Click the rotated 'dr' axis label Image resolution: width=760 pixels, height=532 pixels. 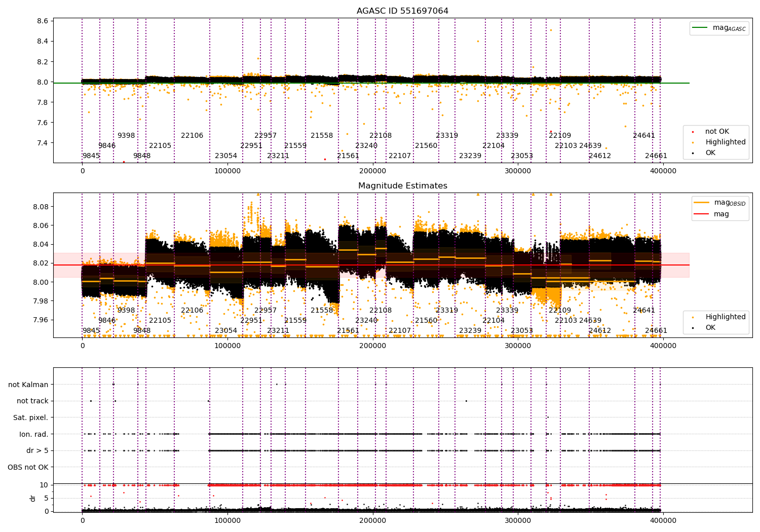pos(33,498)
